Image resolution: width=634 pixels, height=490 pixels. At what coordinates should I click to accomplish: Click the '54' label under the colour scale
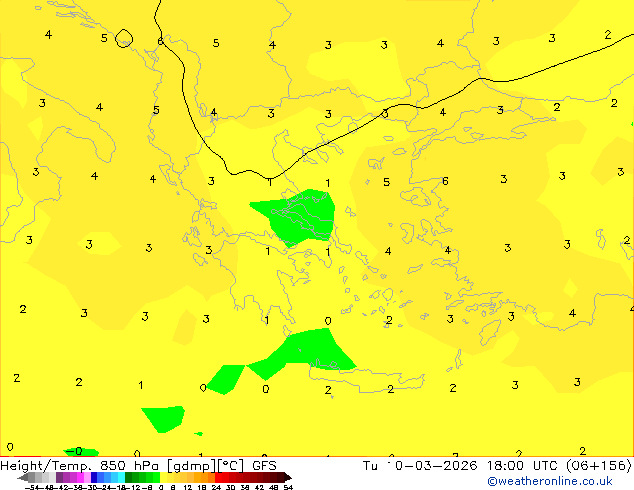pyautogui.click(x=288, y=487)
